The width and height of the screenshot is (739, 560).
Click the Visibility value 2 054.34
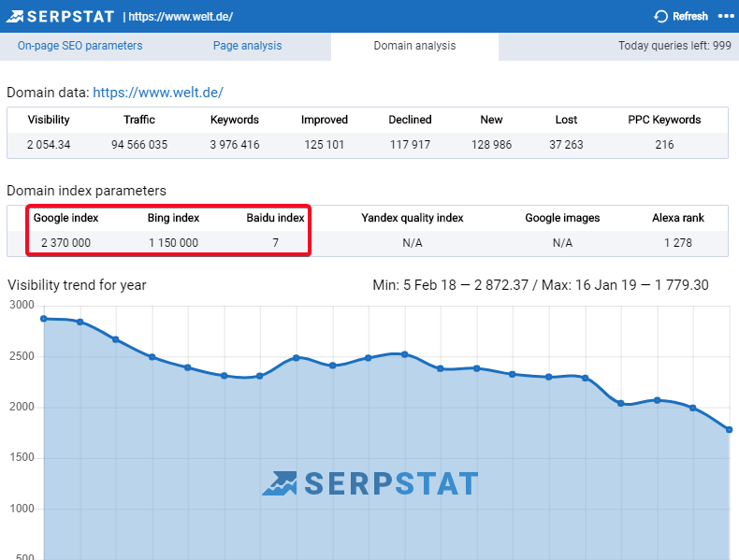(x=49, y=145)
